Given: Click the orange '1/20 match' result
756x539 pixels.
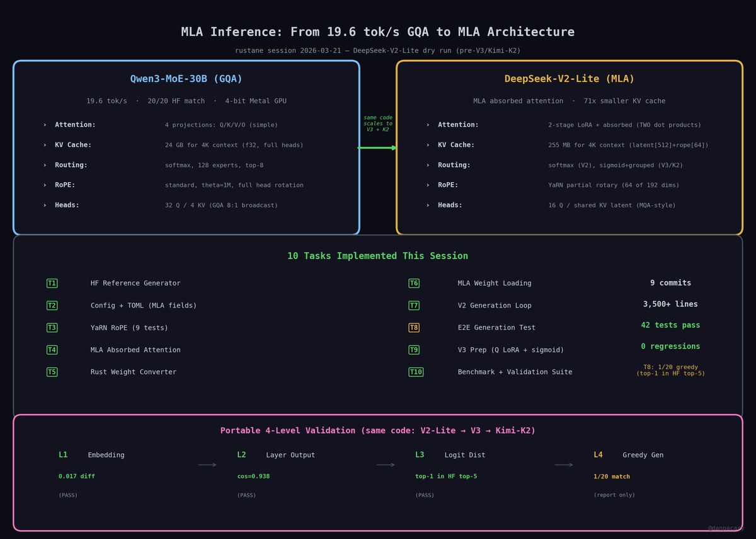Looking at the screenshot, I should tap(612, 477).
